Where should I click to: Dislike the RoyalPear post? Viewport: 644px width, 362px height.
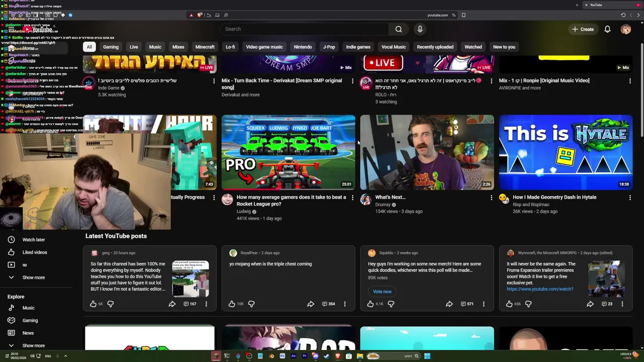pos(251,304)
